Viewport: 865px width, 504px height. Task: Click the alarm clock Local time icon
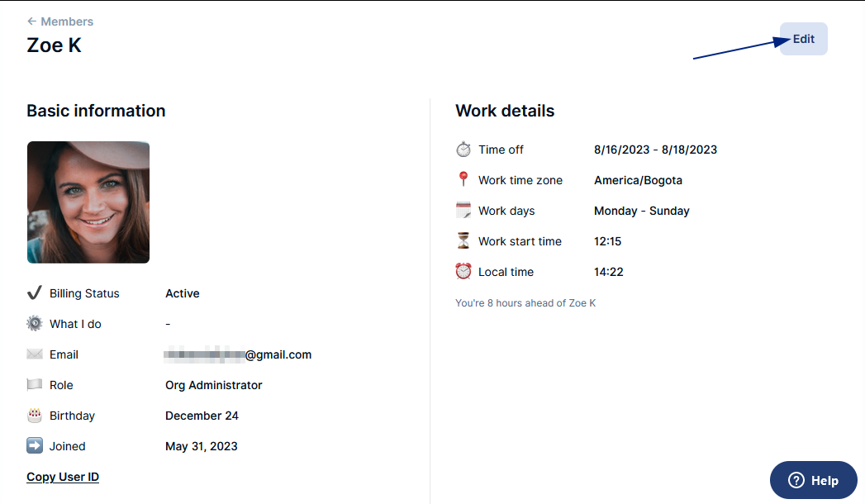[463, 272]
